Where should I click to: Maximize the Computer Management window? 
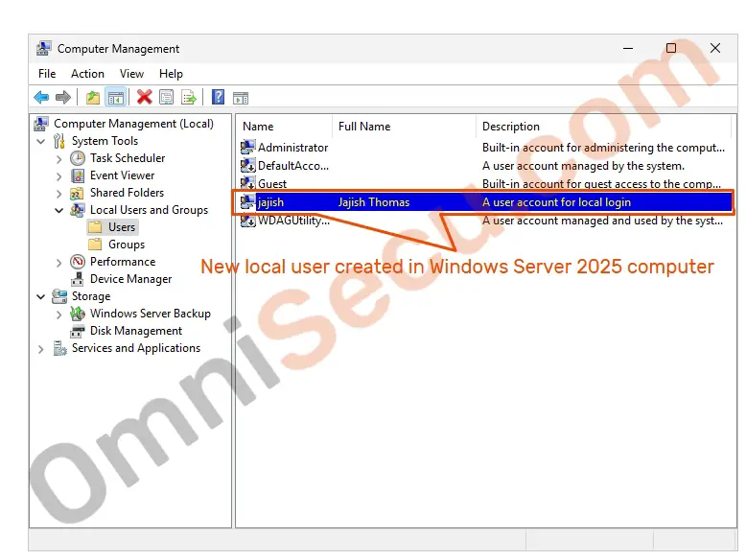tap(671, 48)
